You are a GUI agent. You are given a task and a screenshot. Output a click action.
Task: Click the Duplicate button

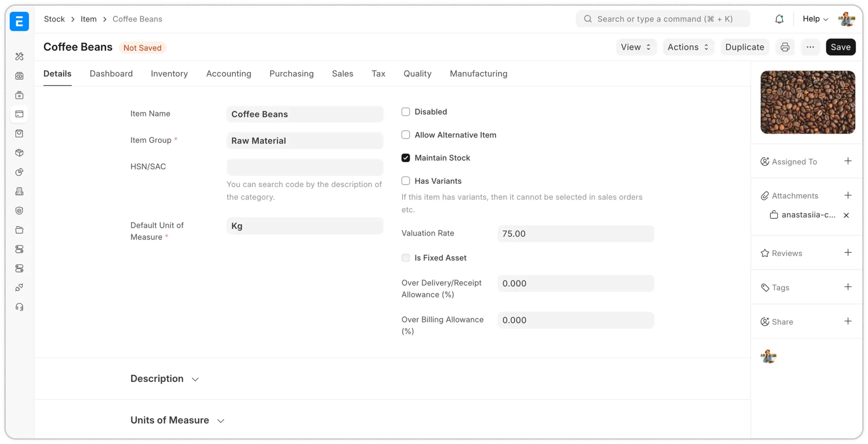coord(745,47)
